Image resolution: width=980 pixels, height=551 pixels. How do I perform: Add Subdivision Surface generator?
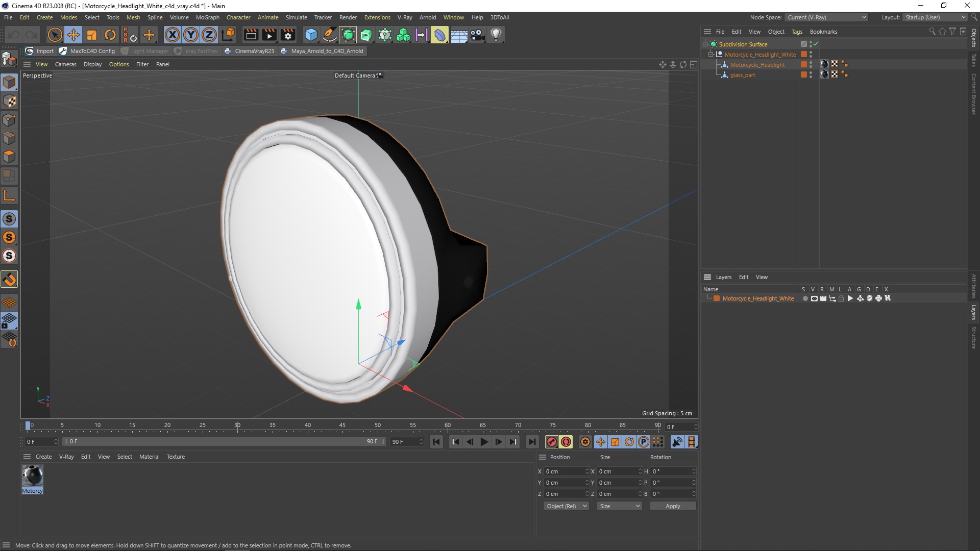348,35
